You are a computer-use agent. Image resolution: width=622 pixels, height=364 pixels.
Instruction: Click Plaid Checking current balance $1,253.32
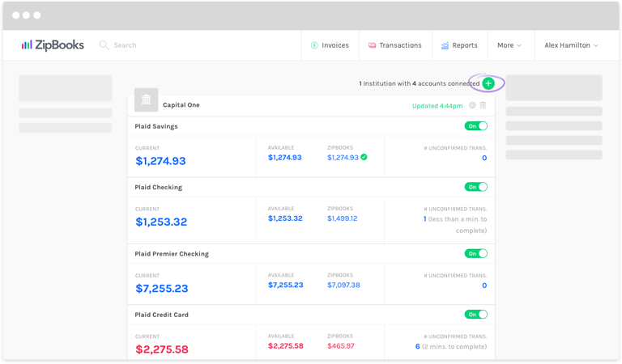(161, 222)
